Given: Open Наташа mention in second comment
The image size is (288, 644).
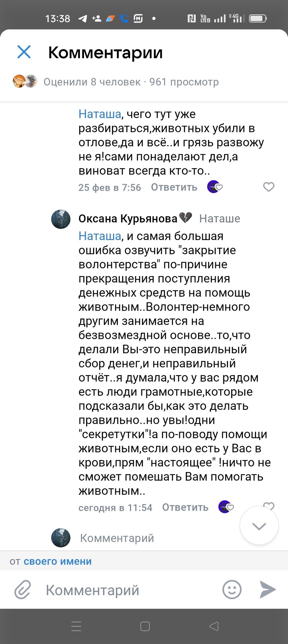Looking at the screenshot, I should [x=100, y=236].
